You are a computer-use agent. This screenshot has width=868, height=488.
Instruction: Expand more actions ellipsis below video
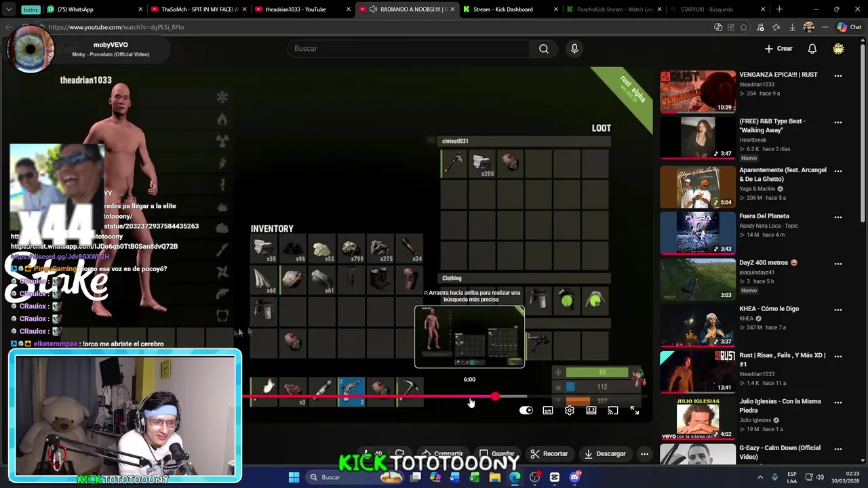click(645, 453)
